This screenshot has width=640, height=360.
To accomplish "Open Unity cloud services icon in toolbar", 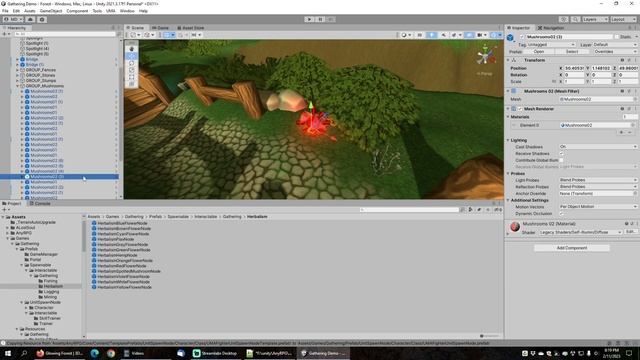I will [30, 19].
